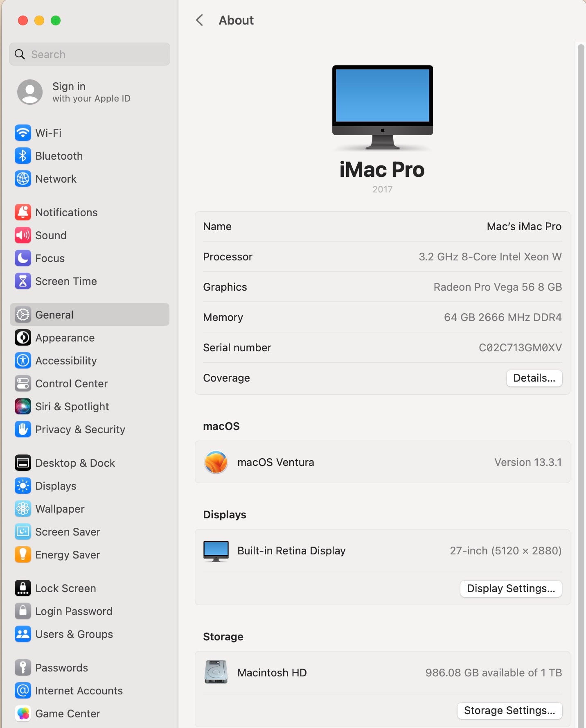Image resolution: width=586 pixels, height=728 pixels.
Task: Click the Display Settings... button
Action: click(511, 588)
